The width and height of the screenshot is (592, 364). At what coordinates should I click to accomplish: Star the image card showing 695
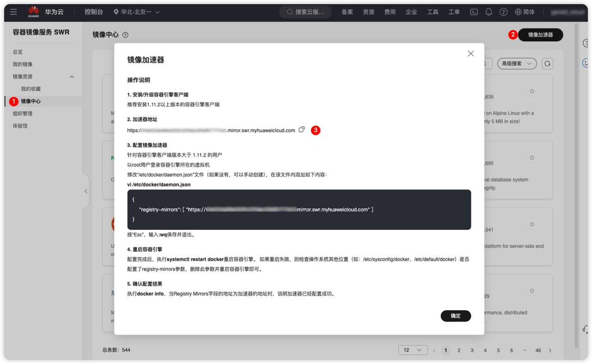coord(532,158)
